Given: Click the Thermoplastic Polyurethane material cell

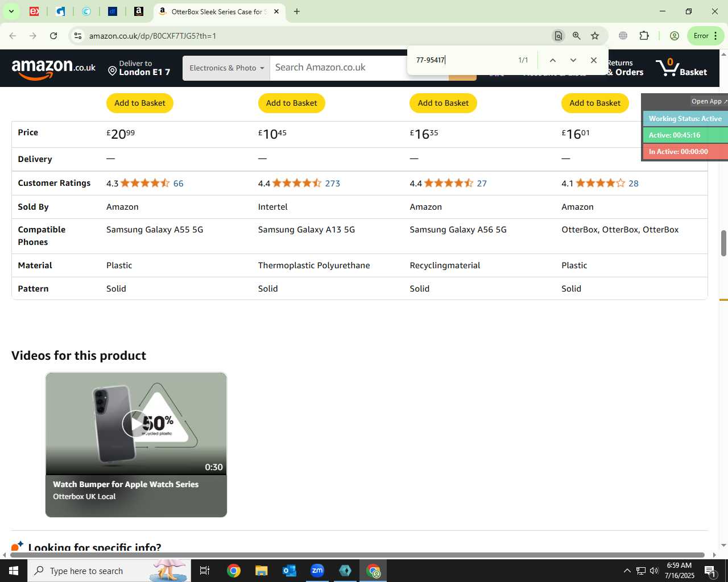Looking at the screenshot, I should (314, 265).
